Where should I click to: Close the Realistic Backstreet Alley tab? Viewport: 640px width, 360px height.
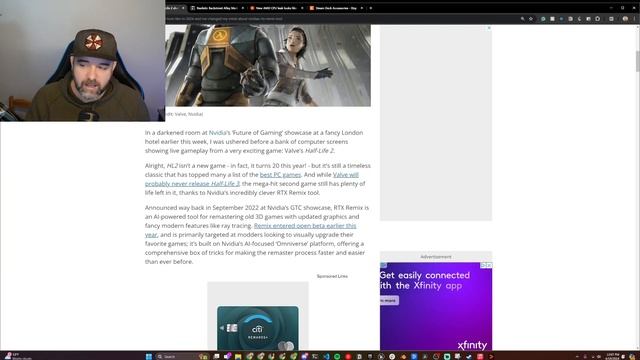click(242, 8)
